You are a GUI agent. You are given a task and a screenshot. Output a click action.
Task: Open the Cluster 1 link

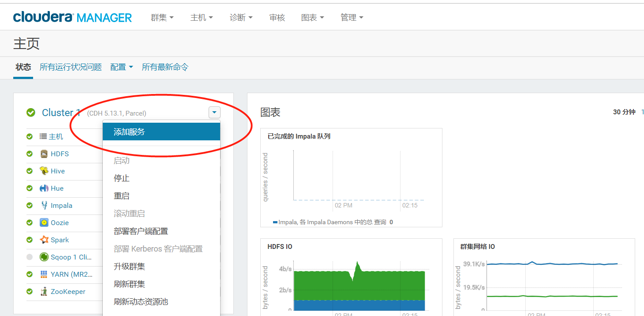[x=61, y=113]
